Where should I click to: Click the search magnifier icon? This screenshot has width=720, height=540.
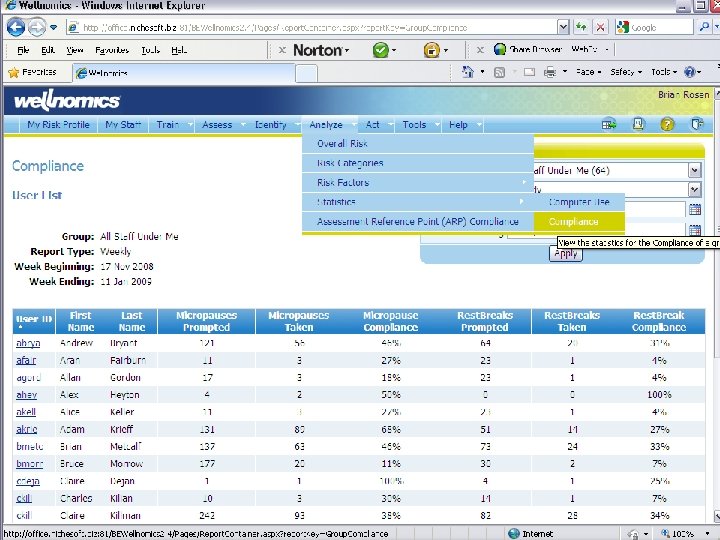tap(704, 27)
